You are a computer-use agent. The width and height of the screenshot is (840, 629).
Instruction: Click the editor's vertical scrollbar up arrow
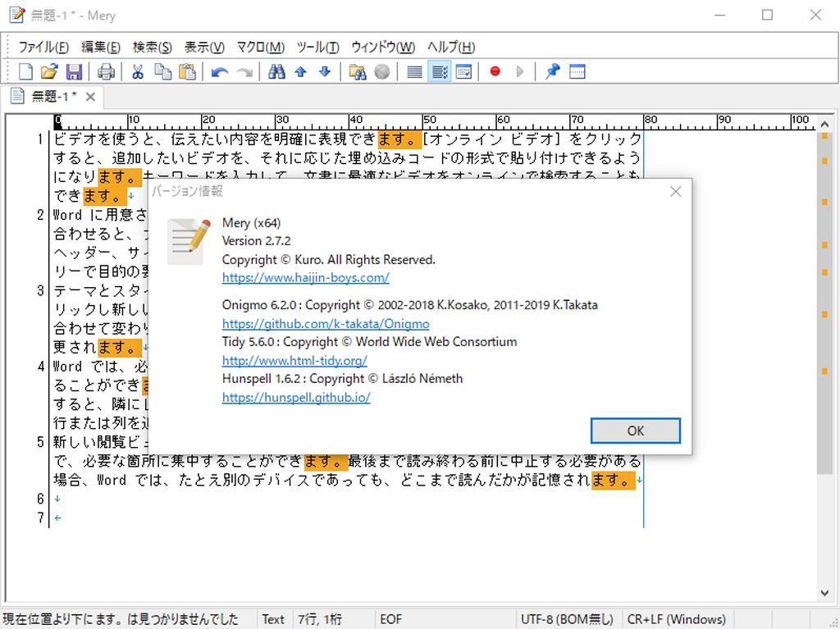coord(824,125)
